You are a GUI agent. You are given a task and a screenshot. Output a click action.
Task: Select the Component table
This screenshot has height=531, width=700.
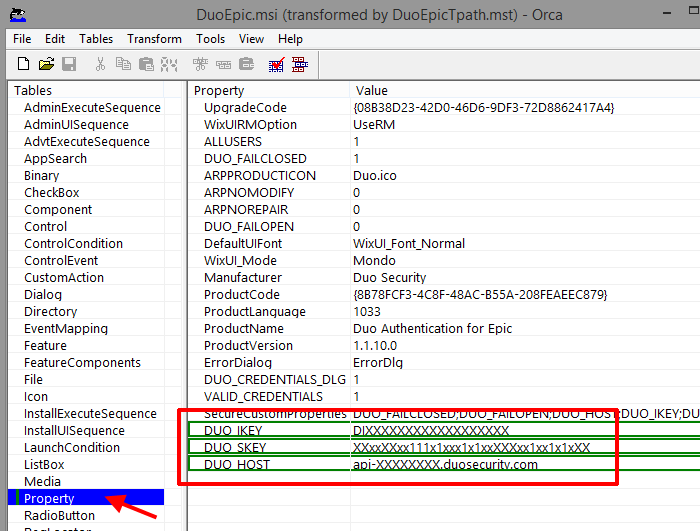pos(58,209)
